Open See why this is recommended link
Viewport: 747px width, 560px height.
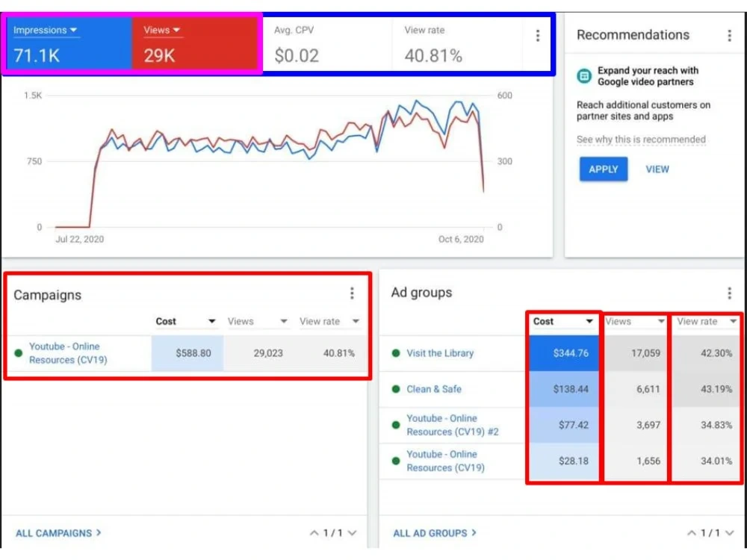[641, 140]
